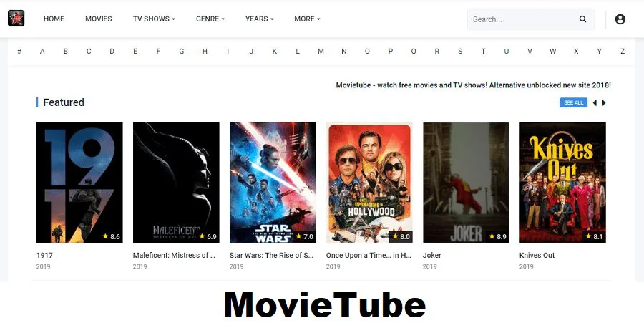Filter titles by letter U

pos(507,52)
